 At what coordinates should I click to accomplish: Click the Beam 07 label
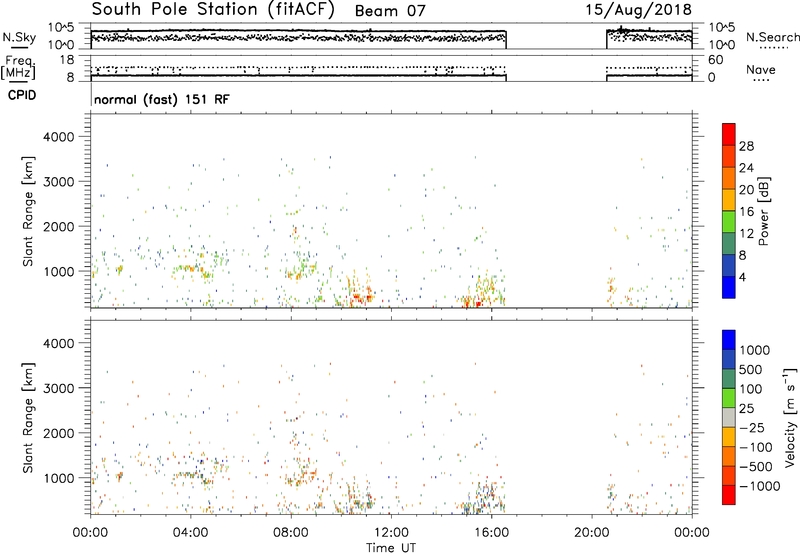point(390,11)
